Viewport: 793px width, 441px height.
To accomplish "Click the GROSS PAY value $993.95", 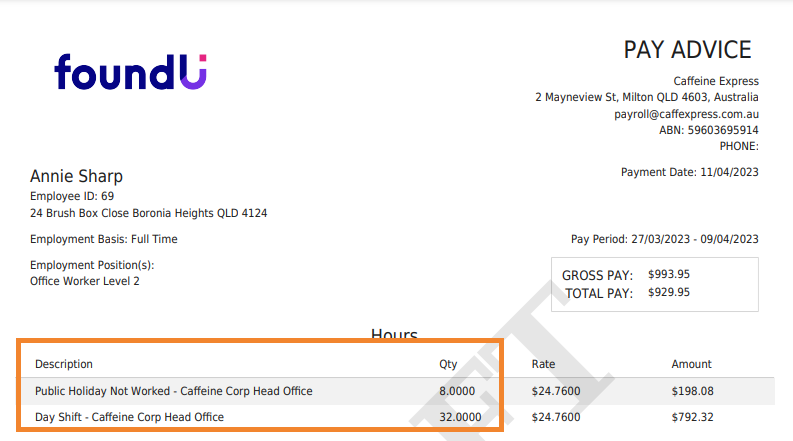I will [x=669, y=274].
